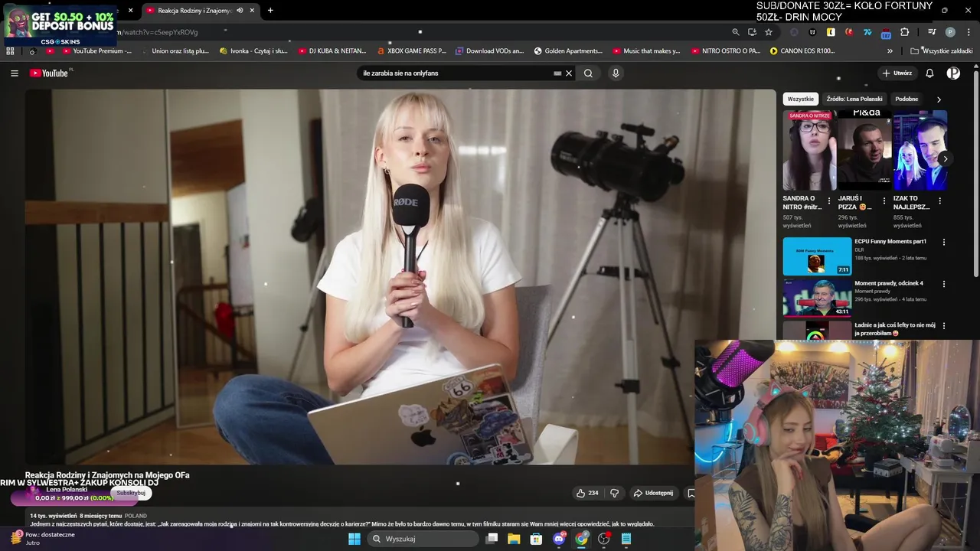Open SANDRA O NITRO short thumbnail
This screenshot has width=980, height=551.
pyautogui.click(x=809, y=150)
